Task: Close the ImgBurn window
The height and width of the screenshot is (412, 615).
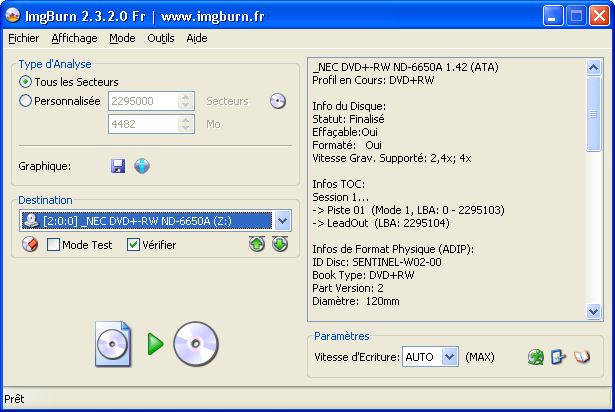Action: pos(599,16)
